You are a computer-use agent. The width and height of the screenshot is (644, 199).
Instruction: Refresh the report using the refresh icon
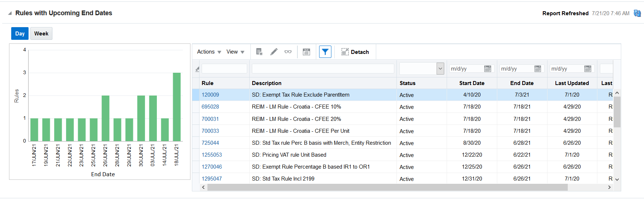pyautogui.click(x=637, y=13)
